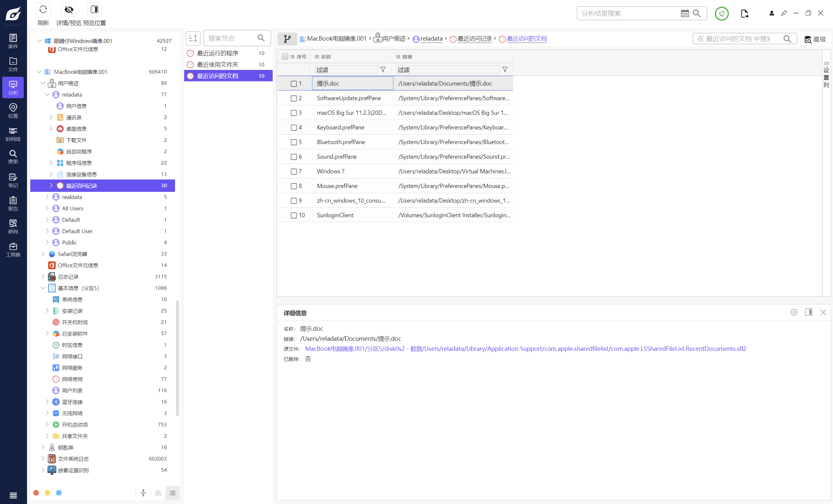Click the 最近访问的文档 breadcrumb link
The height and width of the screenshot is (504, 833).
point(523,38)
